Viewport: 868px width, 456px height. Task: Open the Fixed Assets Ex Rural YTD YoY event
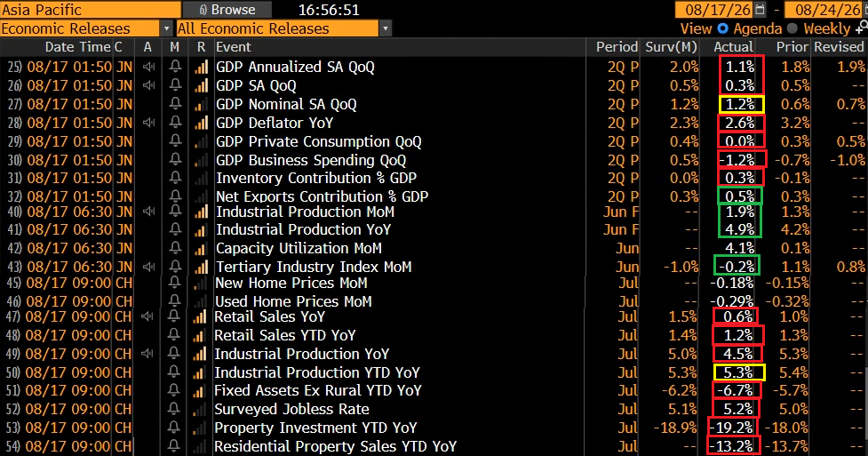pos(318,390)
